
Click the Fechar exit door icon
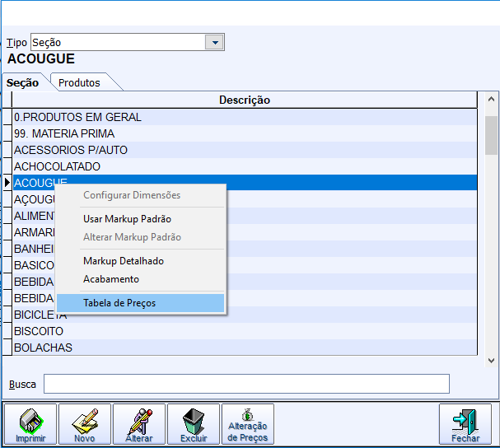click(465, 424)
